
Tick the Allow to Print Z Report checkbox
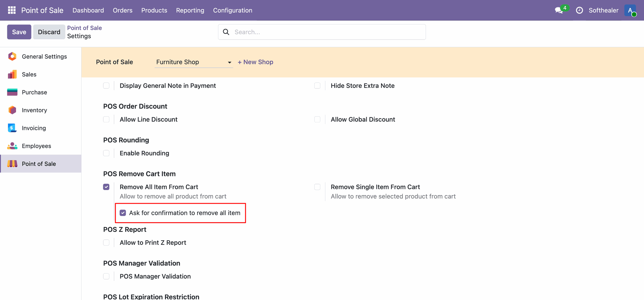coord(106,242)
